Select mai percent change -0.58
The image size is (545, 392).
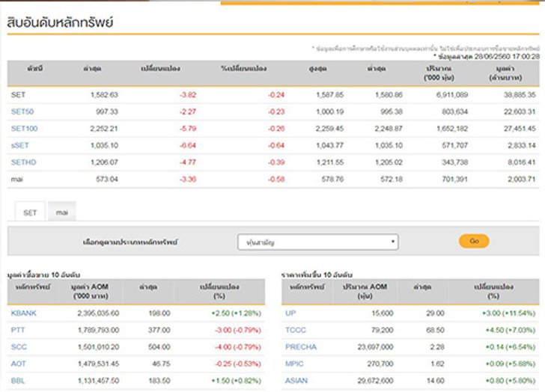(276, 179)
